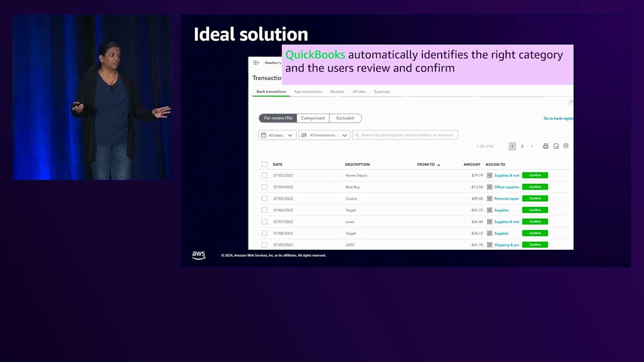Sort by the DESCRIPTION column header
This screenshot has width=644, height=362.
[357, 165]
